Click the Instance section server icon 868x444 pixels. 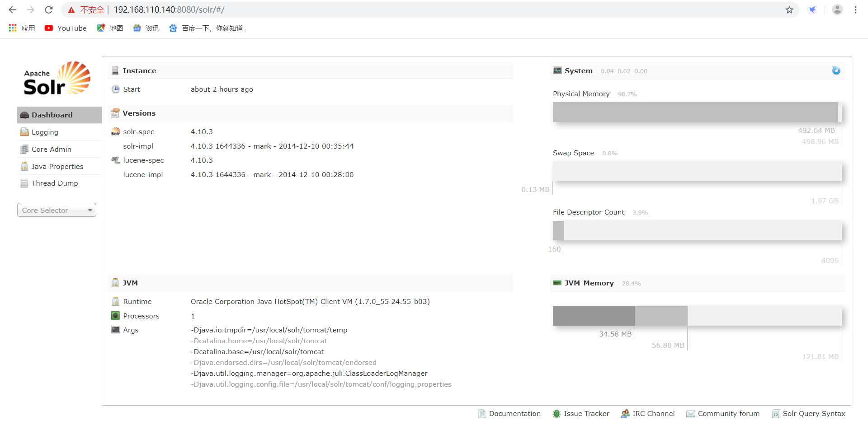tap(115, 70)
